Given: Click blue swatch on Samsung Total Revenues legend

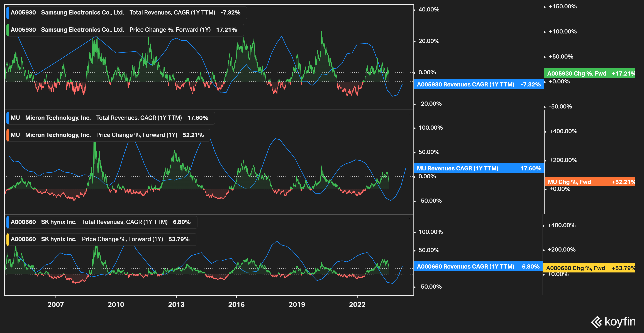Looking at the screenshot, I should (x=8, y=13).
